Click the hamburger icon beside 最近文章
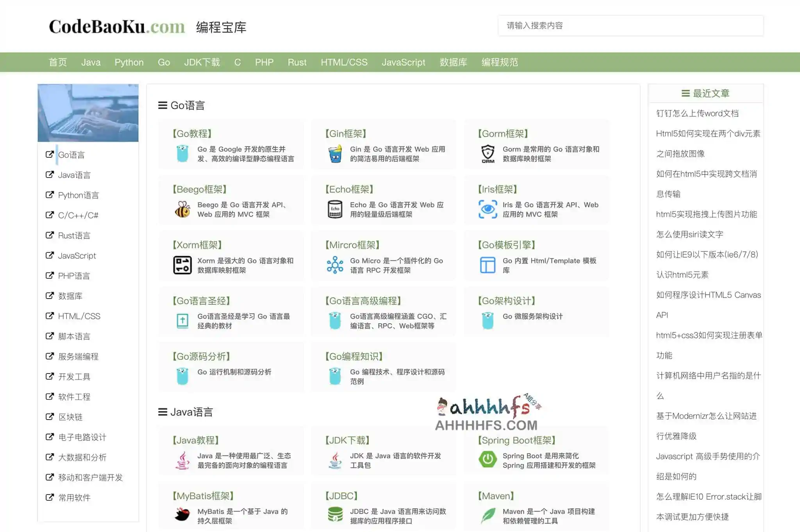This screenshot has width=800, height=532. coord(685,93)
